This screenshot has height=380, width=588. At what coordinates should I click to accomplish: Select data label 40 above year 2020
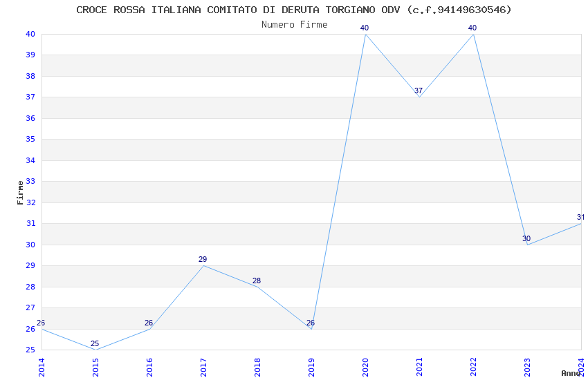pyautogui.click(x=365, y=28)
